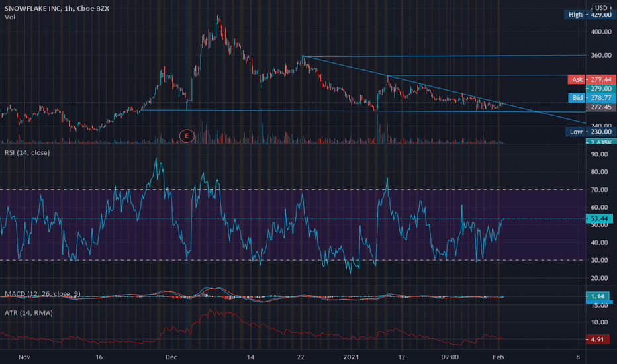Image resolution: width=617 pixels, height=364 pixels.
Task: Click the ATR 10.00 axis label
Action: 599,322
